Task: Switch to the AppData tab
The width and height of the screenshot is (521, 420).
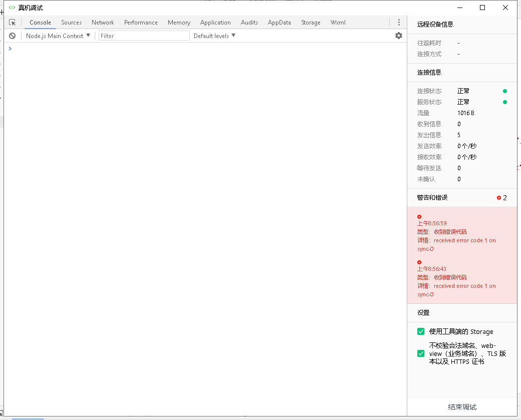Action: pos(279,23)
